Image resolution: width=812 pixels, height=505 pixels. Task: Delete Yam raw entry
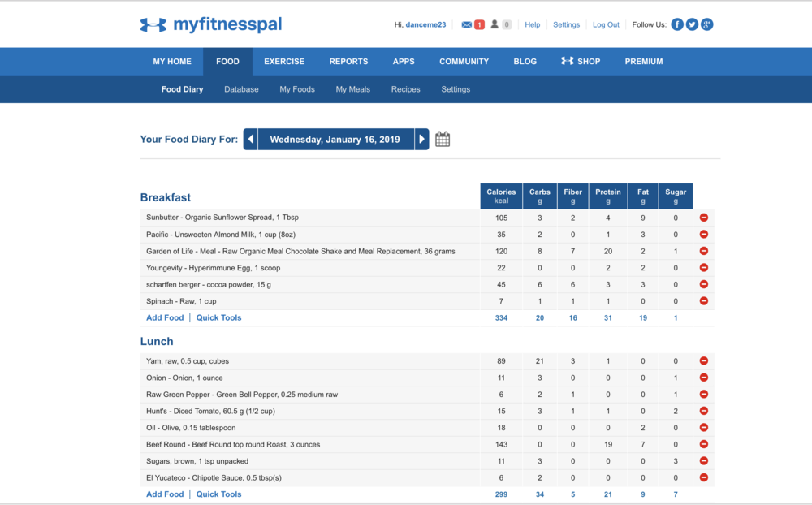coord(704,361)
